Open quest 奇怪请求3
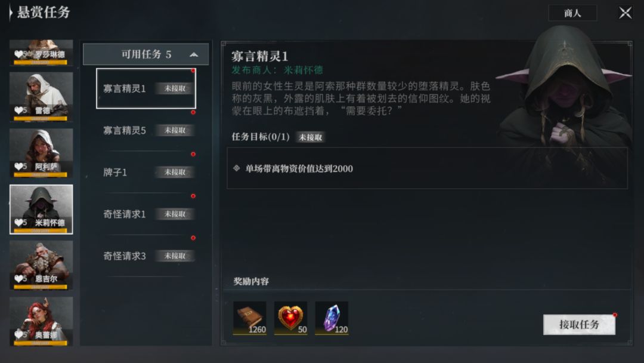The height and width of the screenshot is (363, 644). [x=146, y=256]
